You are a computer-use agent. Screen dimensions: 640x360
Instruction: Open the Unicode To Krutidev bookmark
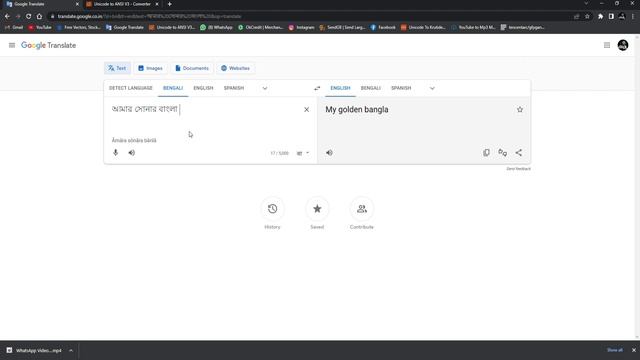pyautogui.click(x=423, y=27)
